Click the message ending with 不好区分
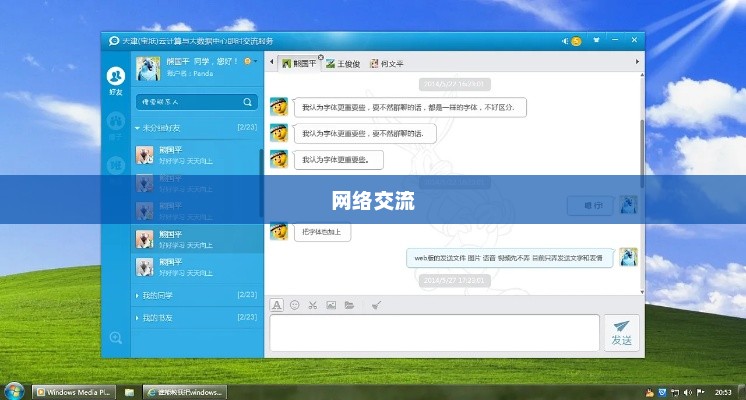The image size is (746, 400). click(x=410, y=107)
